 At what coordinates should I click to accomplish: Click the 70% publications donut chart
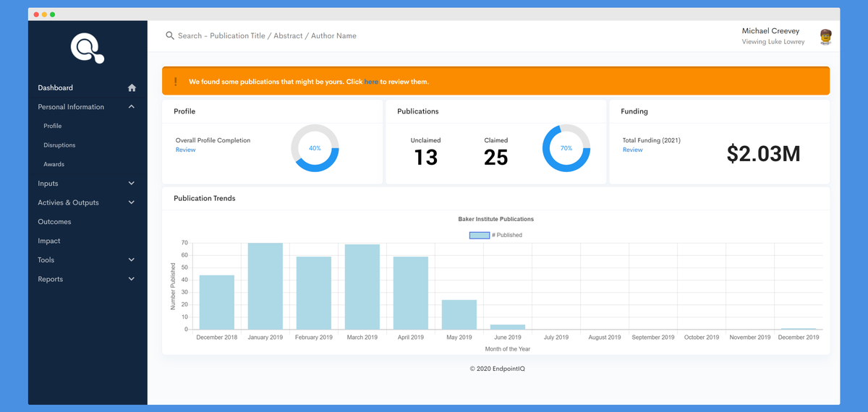(566, 148)
